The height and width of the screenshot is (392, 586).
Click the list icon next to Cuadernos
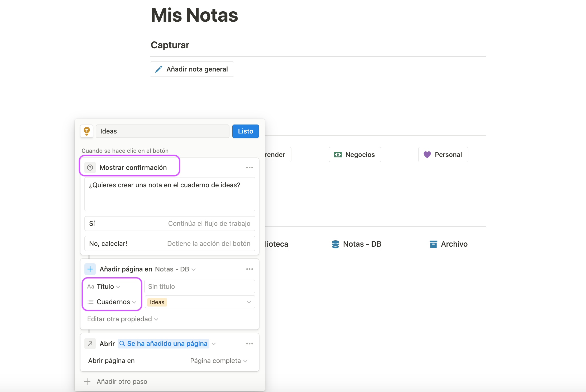click(x=90, y=302)
